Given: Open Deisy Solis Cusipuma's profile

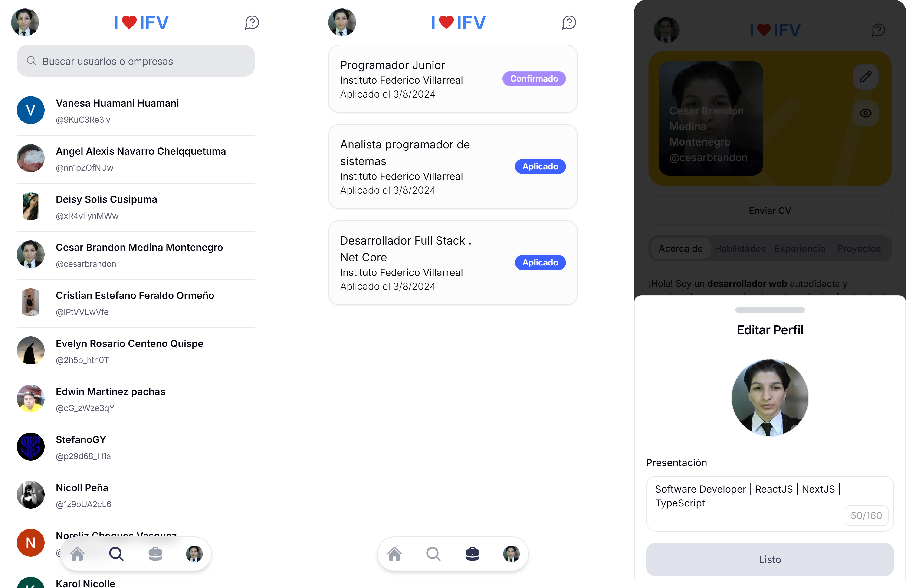Looking at the screenshot, I should click(136, 207).
